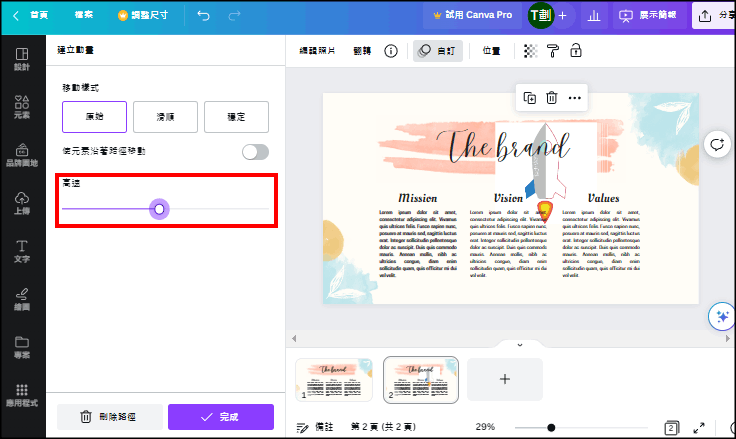This screenshot has height=439, width=736.
Task: Select the 穩定 movement style
Action: tap(236, 117)
